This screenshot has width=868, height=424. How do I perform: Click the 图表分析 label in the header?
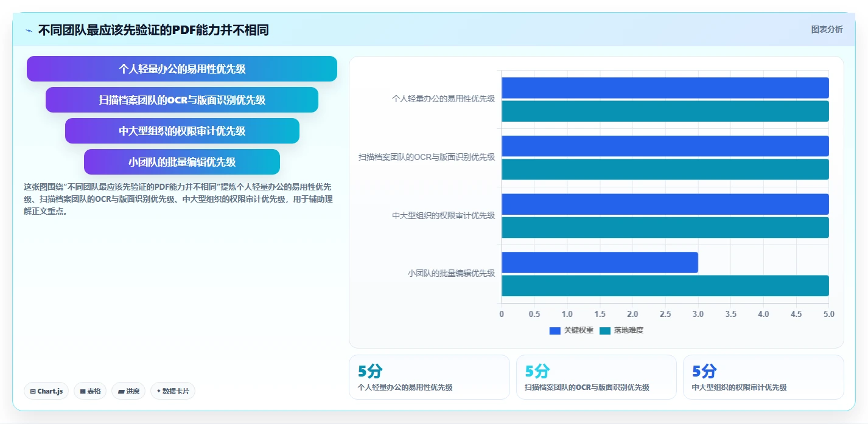click(x=827, y=29)
